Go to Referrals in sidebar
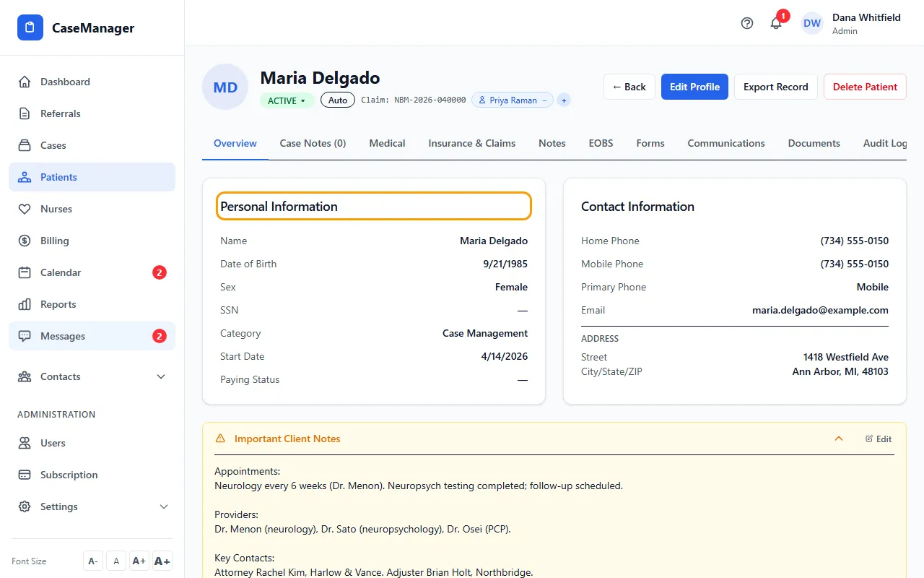The width and height of the screenshot is (924, 578). tap(92, 113)
